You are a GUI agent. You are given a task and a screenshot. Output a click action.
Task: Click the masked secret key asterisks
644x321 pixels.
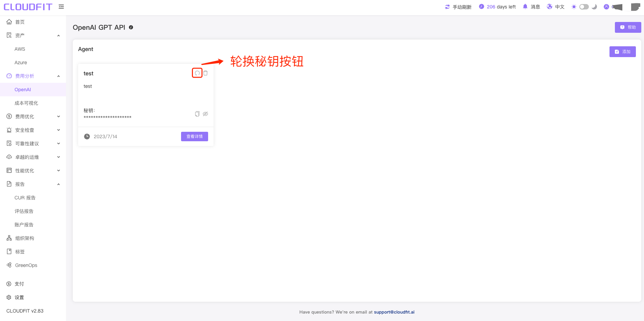(108, 117)
